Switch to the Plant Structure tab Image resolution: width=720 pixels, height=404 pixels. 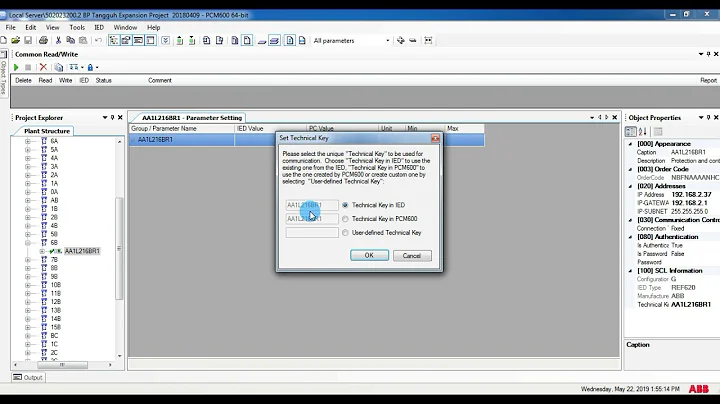tap(47, 131)
